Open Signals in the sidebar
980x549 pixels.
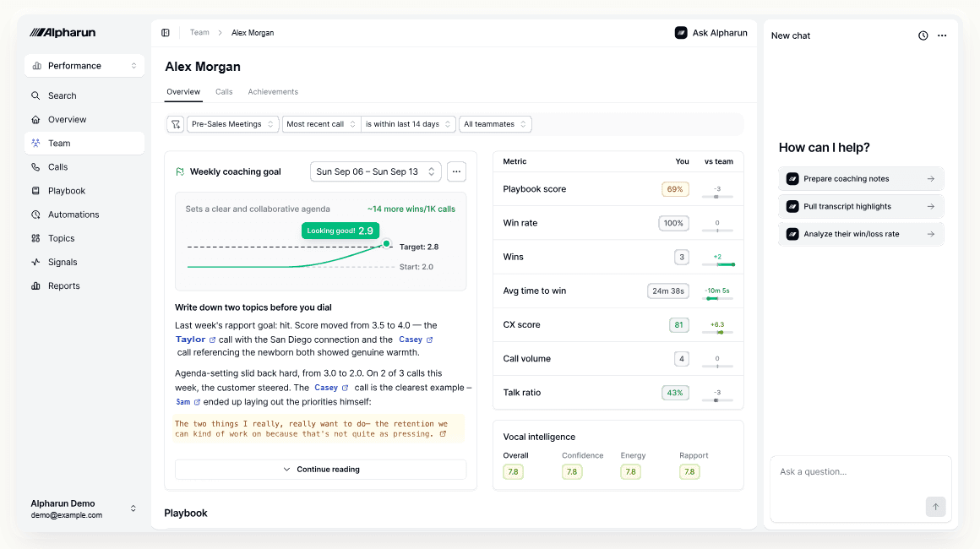click(x=84, y=262)
